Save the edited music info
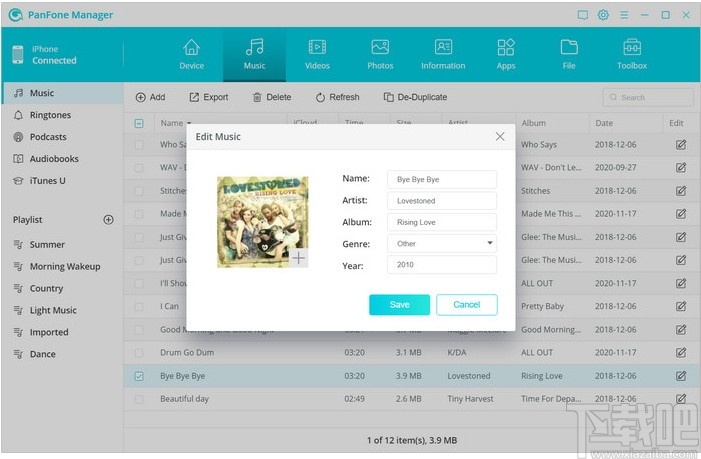The height and width of the screenshot is (459, 701). [399, 304]
